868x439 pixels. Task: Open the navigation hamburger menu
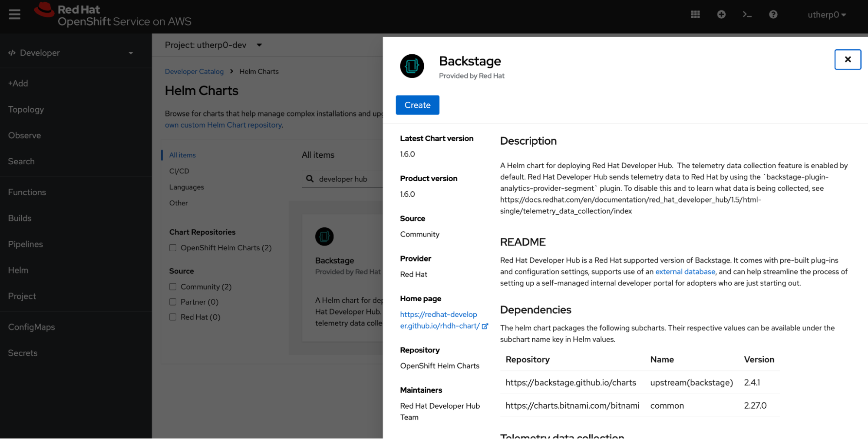pyautogui.click(x=14, y=14)
